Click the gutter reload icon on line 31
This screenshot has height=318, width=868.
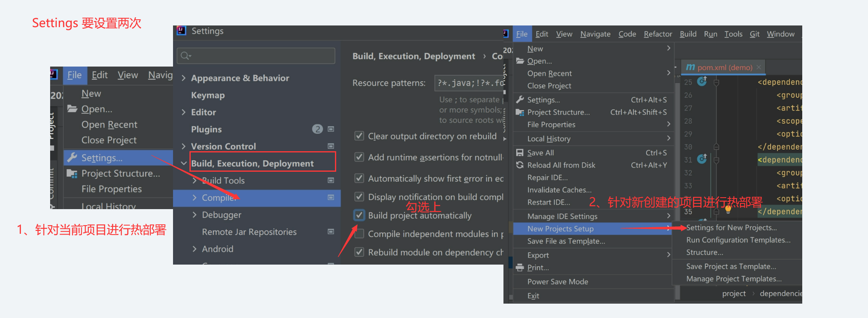click(x=702, y=158)
